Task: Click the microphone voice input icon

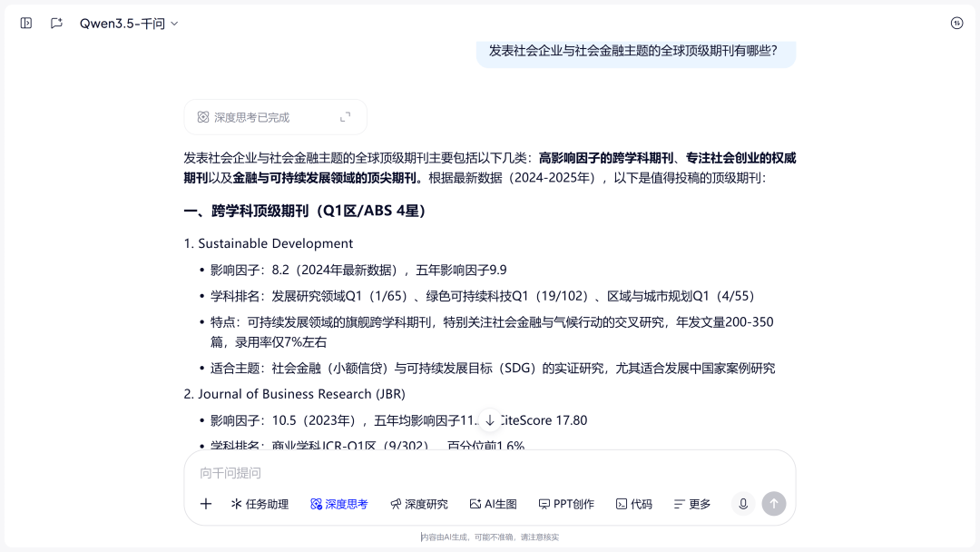Action: point(743,504)
